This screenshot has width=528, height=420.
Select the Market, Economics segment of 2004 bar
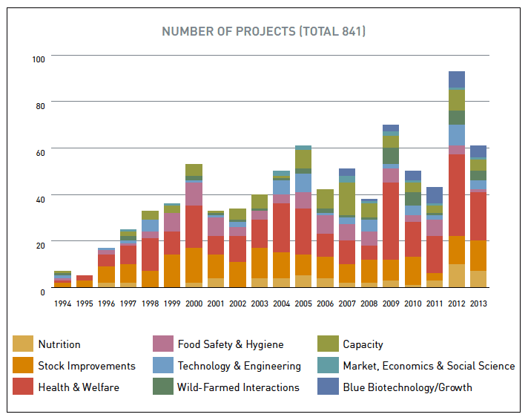282,173
